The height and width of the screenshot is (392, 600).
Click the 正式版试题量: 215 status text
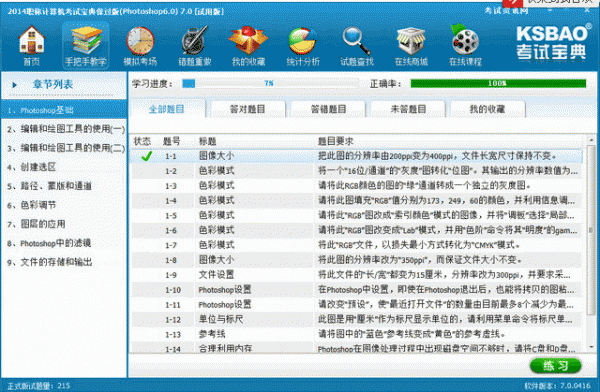(39, 386)
